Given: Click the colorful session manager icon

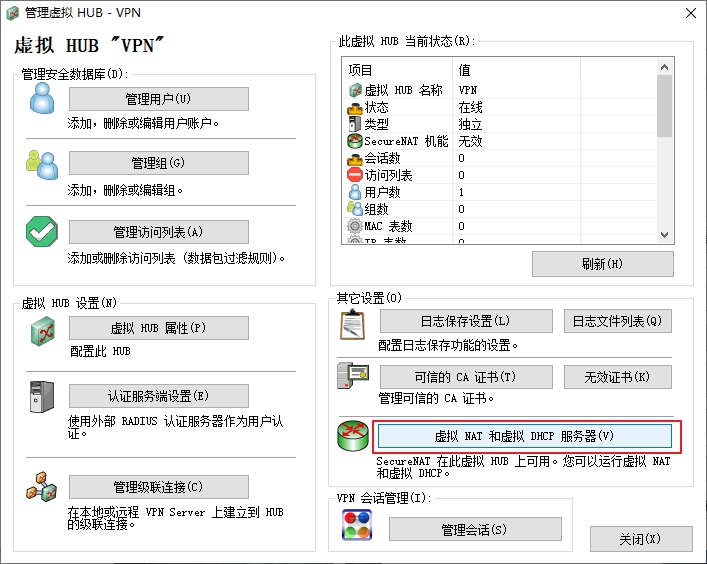Looking at the screenshot, I should 357,525.
